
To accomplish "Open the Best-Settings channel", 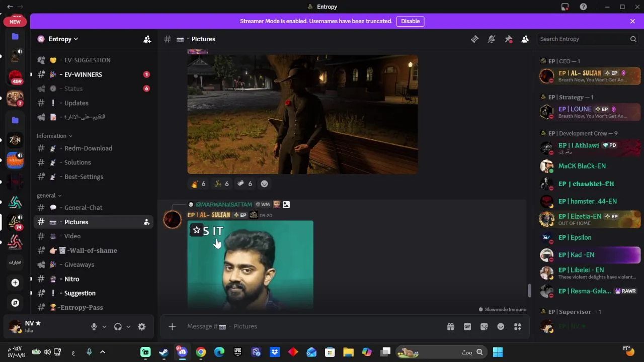I will click(x=94, y=177).
